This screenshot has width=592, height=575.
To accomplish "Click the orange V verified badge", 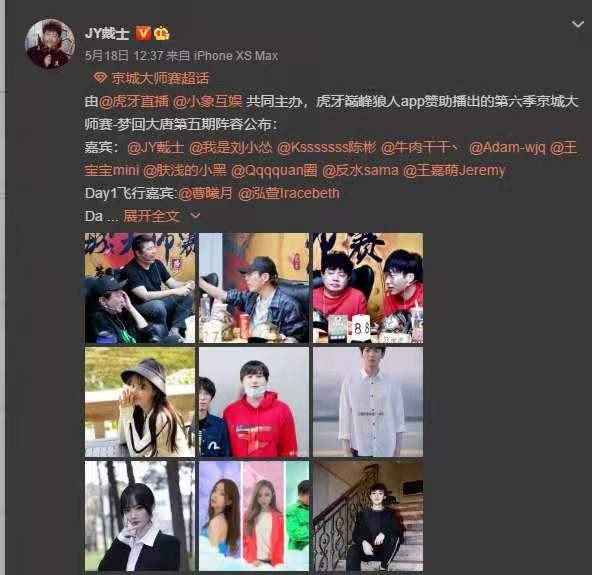I will point(143,33).
